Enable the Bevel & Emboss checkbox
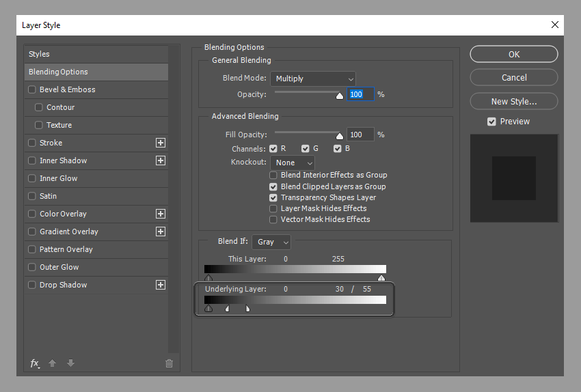The height and width of the screenshot is (392, 581). tap(32, 89)
